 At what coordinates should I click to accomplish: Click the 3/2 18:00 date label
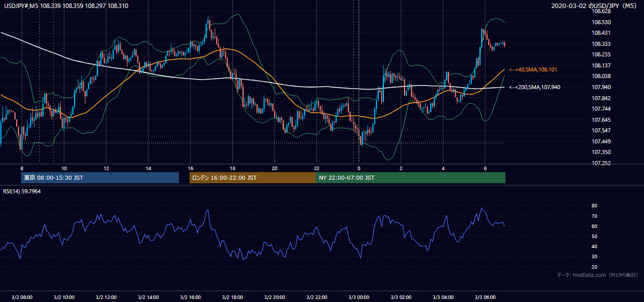(x=232, y=297)
